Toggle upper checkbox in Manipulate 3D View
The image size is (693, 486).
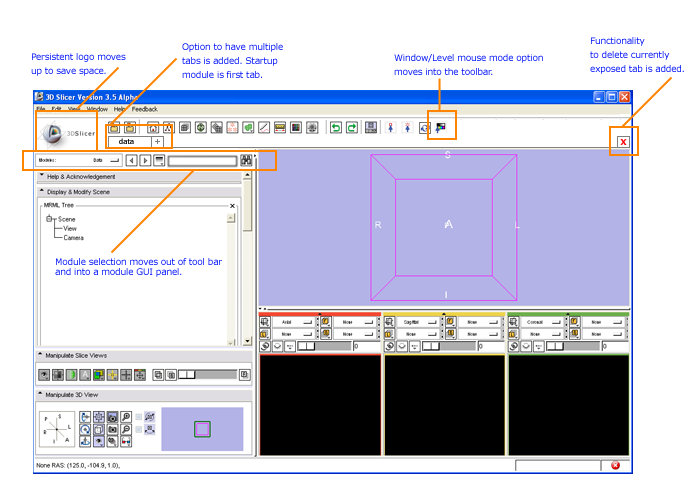tap(138, 417)
